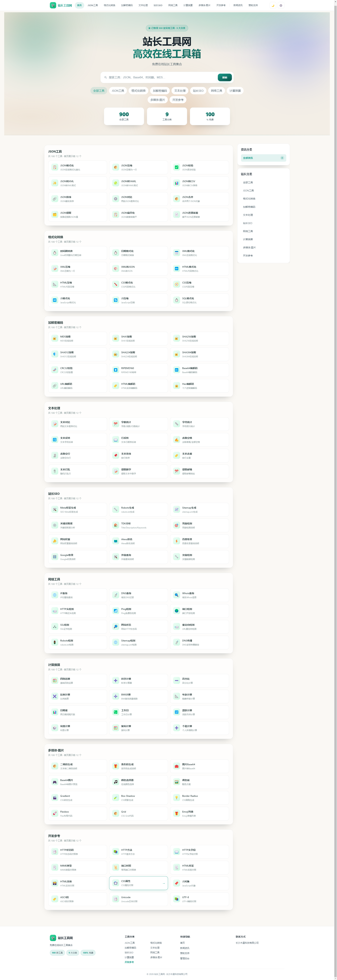Open the Sitemap生成 tool card
This screenshot has height=980, width=337.
(x=200, y=509)
